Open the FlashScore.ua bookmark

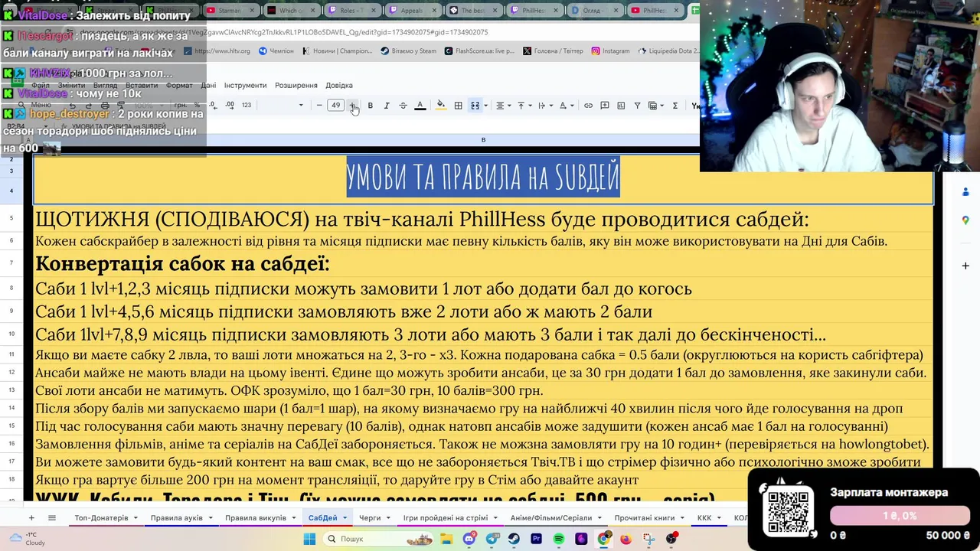[x=479, y=51]
